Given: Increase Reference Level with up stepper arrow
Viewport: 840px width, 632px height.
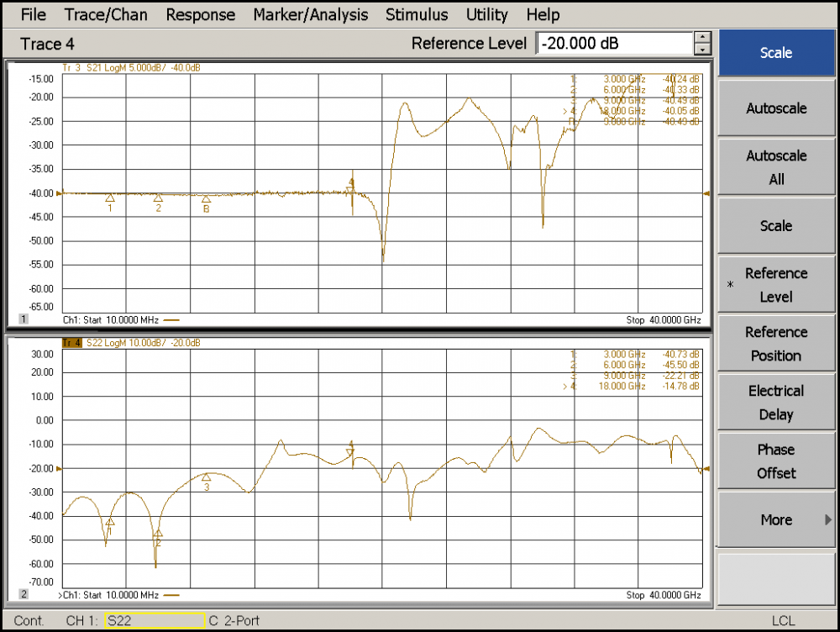Looking at the screenshot, I should pos(702,38).
